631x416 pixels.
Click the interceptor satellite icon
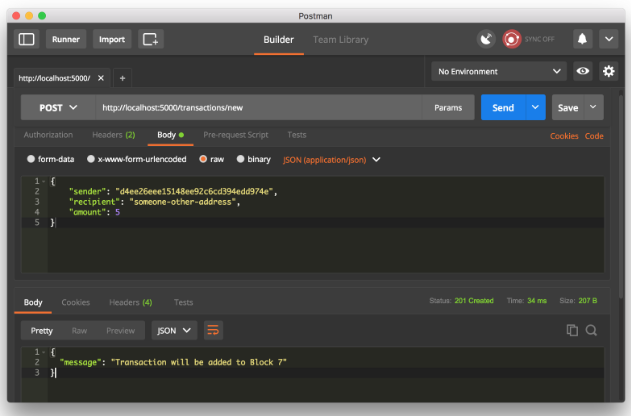[487, 39]
